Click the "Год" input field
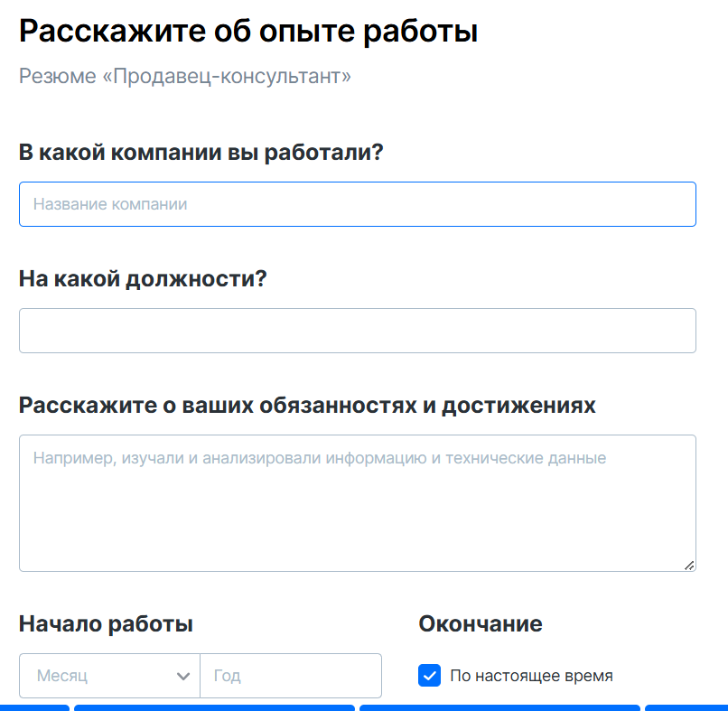The height and width of the screenshot is (711, 728). (291, 675)
